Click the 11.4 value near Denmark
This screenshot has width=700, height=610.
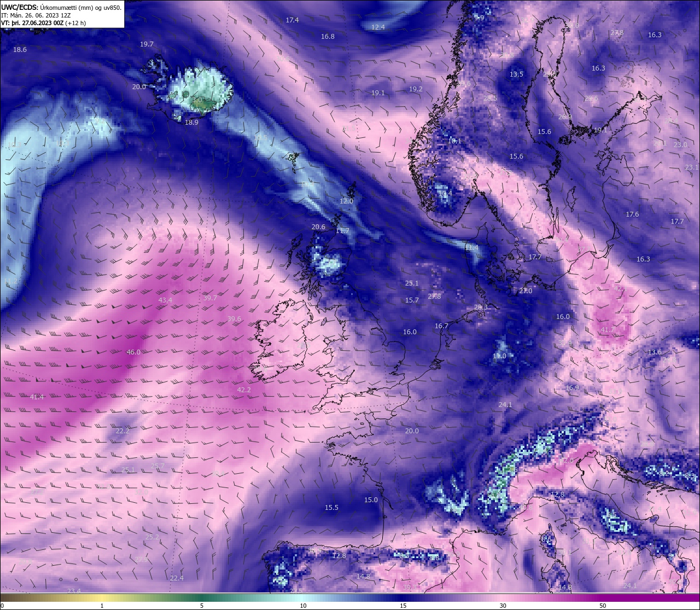click(x=471, y=248)
